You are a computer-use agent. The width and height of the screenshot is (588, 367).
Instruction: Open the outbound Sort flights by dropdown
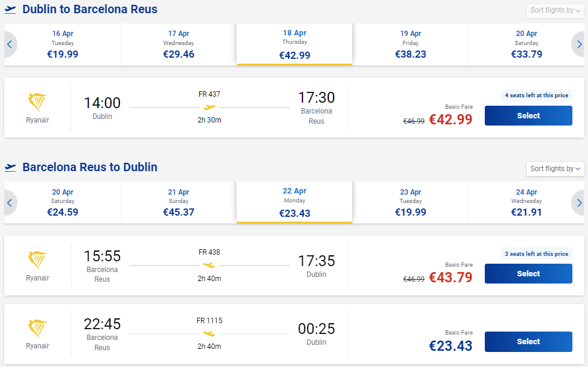[555, 10]
